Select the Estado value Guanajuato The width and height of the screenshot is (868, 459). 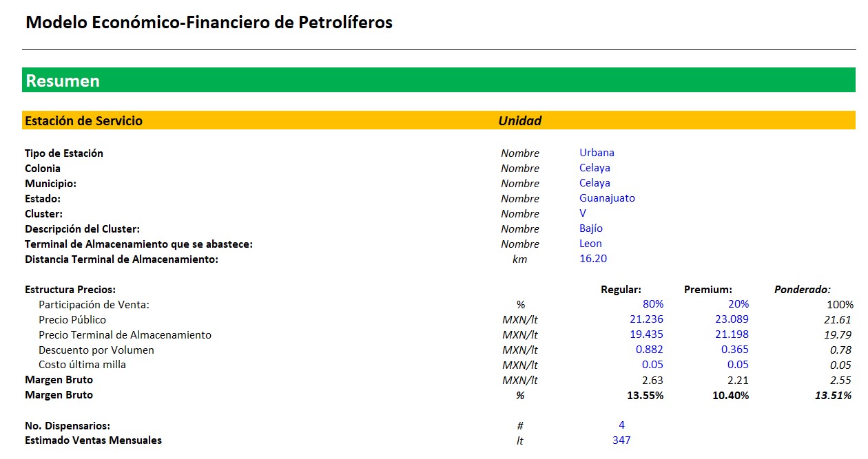[x=607, y=198]
